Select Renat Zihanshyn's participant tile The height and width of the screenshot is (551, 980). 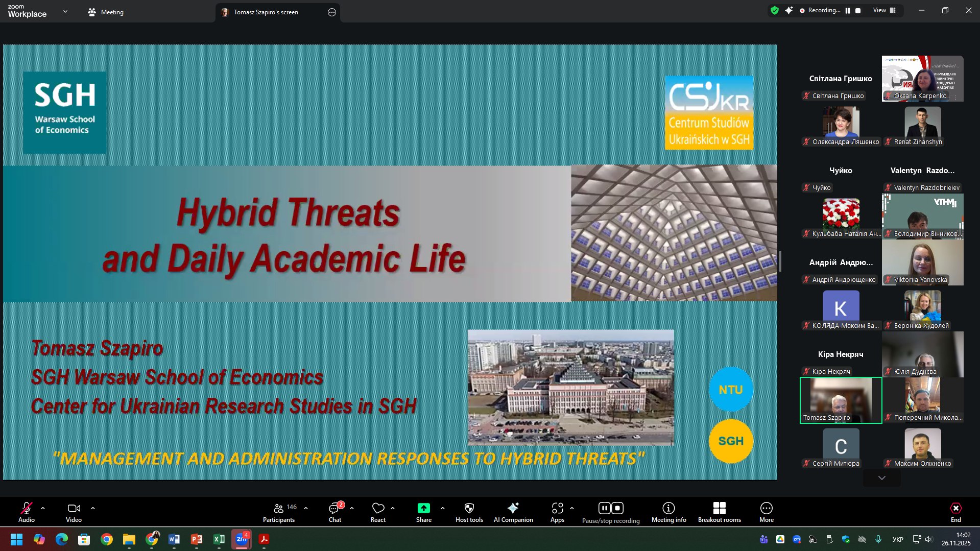(923, 125)
